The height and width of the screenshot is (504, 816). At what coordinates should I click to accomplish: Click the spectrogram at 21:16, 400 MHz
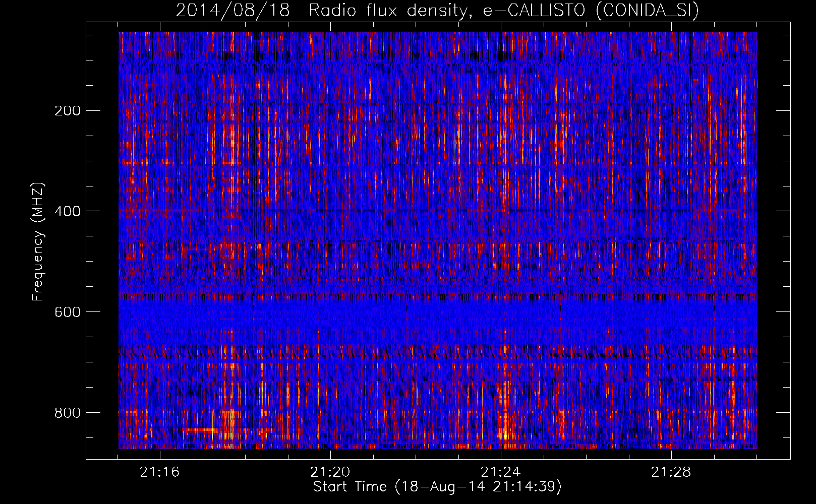[160, 211]
